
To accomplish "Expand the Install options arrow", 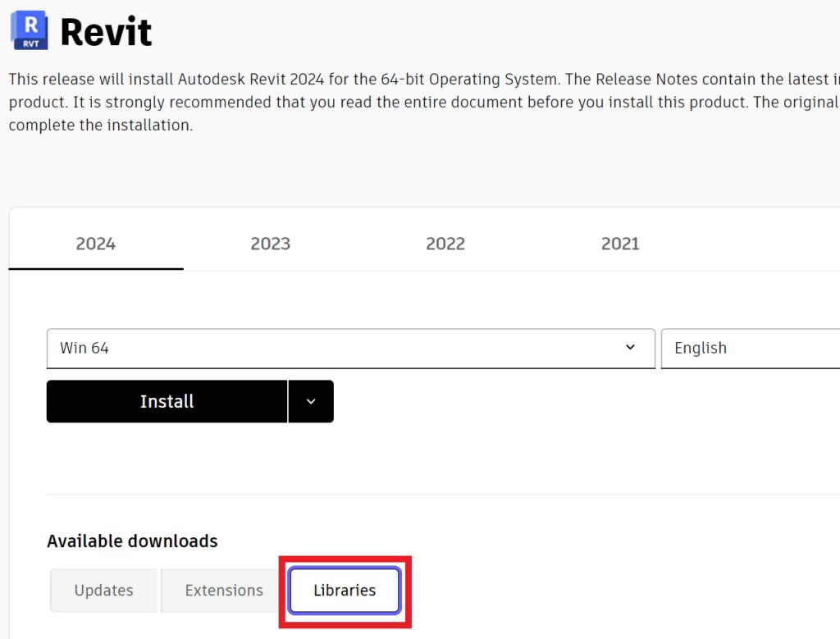I will click(311, 401).
